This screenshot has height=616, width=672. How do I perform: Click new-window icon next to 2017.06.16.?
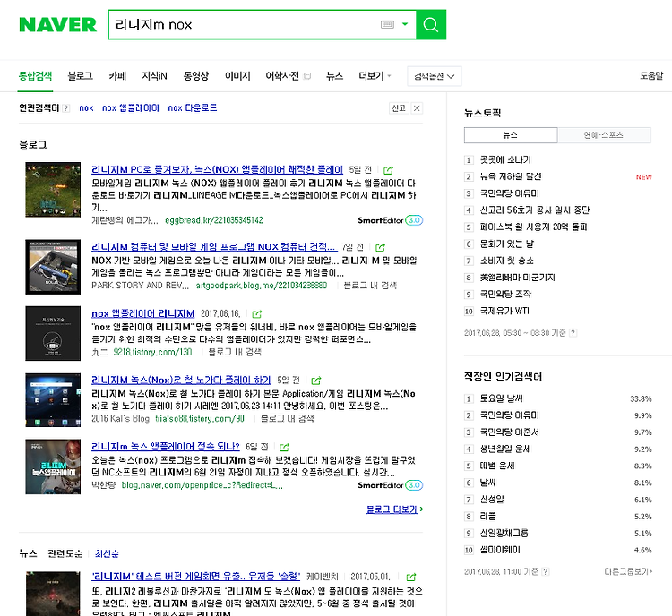tap(257, 314)
